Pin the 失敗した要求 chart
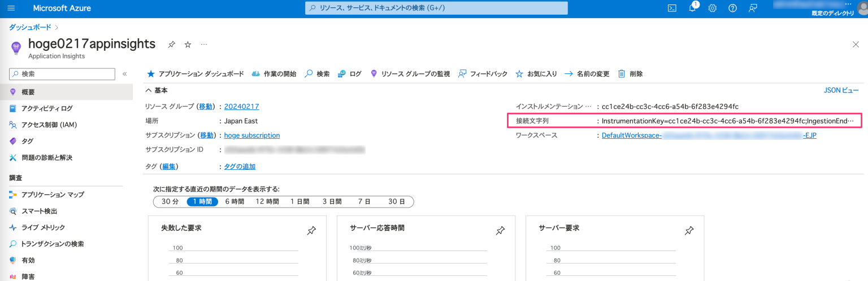This screenshot has height=281, width=868. [311, 230]
